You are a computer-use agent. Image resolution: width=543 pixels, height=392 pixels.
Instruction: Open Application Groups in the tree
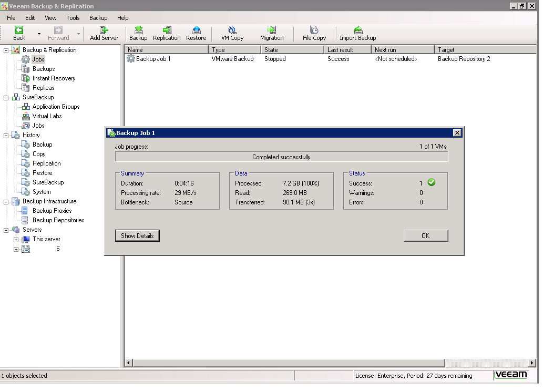(56, 107)
